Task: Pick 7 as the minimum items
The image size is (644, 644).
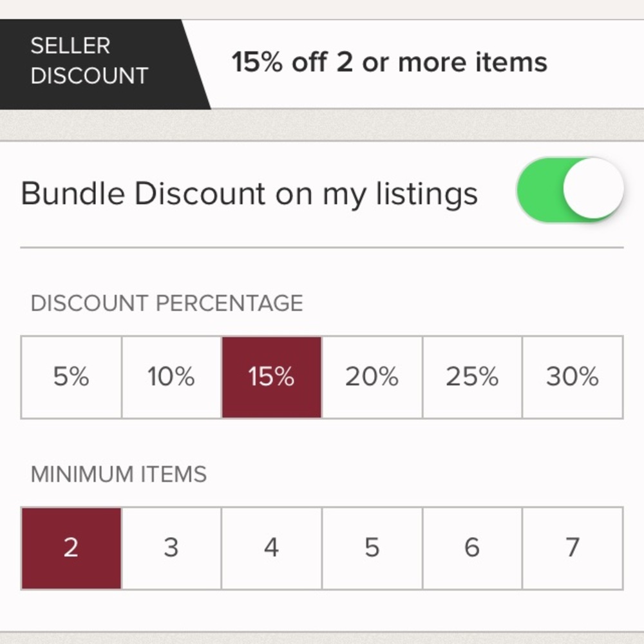Action: point(572,547)
